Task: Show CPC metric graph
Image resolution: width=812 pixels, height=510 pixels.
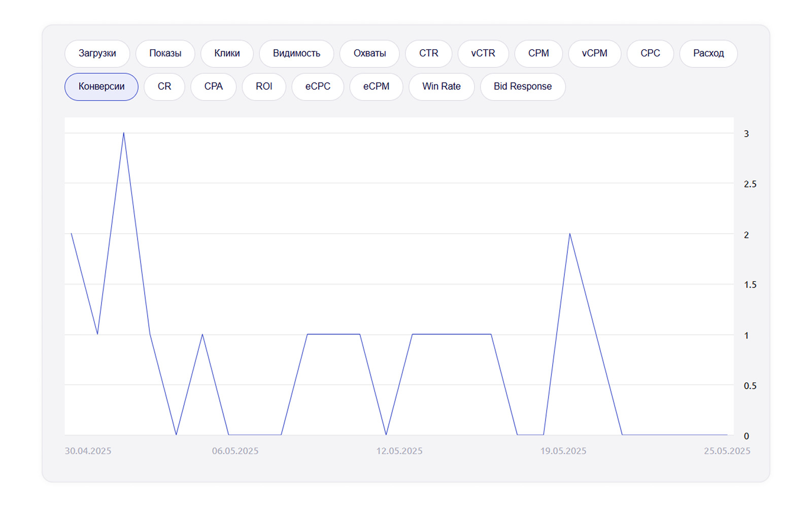Action: (x=650, y=53)
